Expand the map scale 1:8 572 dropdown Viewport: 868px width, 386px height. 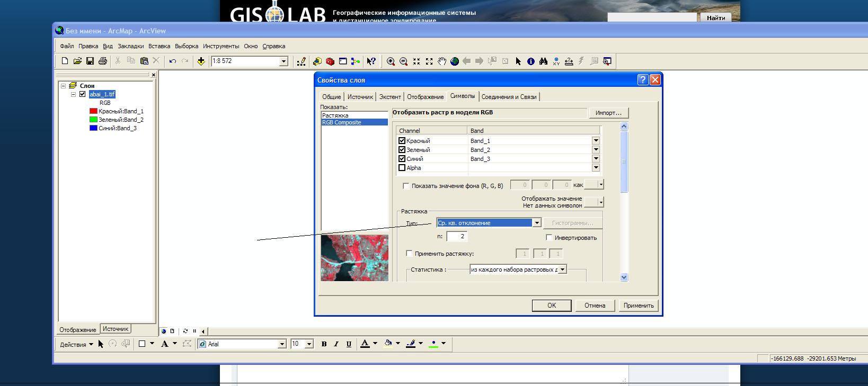click(x=284, y=61)
